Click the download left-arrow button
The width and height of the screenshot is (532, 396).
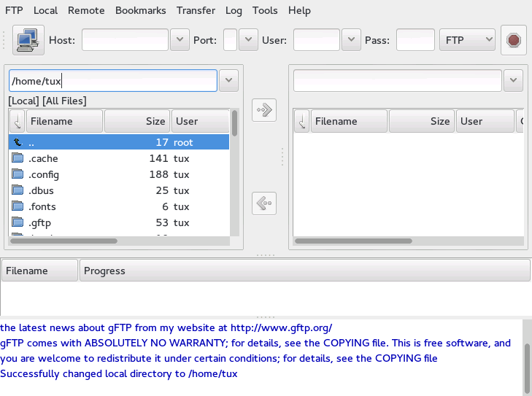(x=264, y=203)
